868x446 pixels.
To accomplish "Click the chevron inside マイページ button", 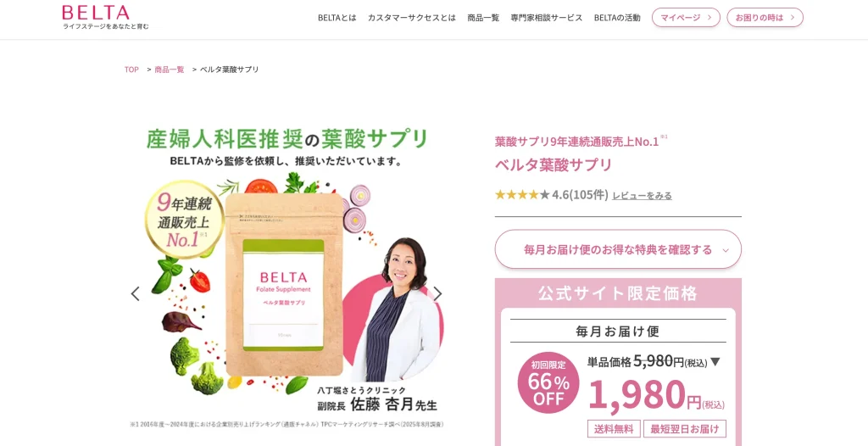I will (x=709, y=18).
